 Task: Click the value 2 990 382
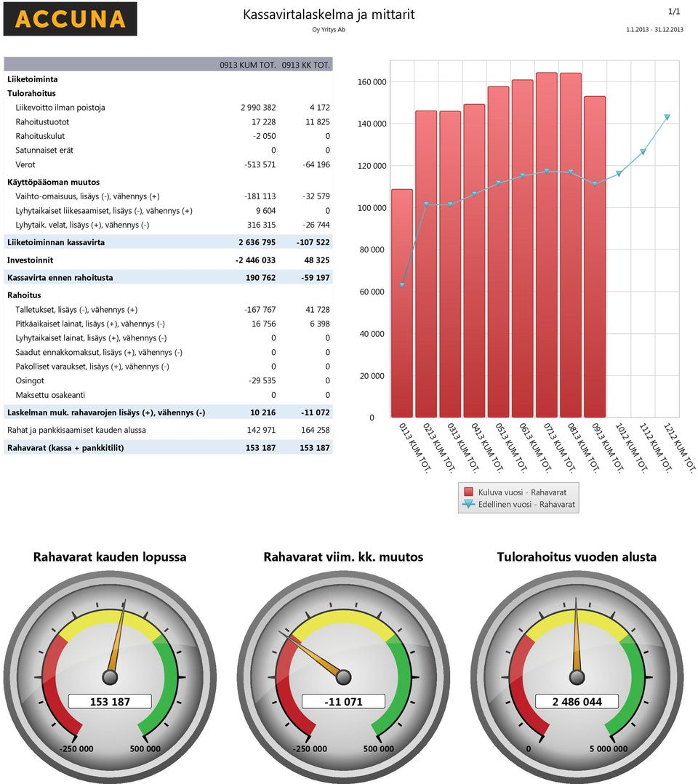point(258,108)
